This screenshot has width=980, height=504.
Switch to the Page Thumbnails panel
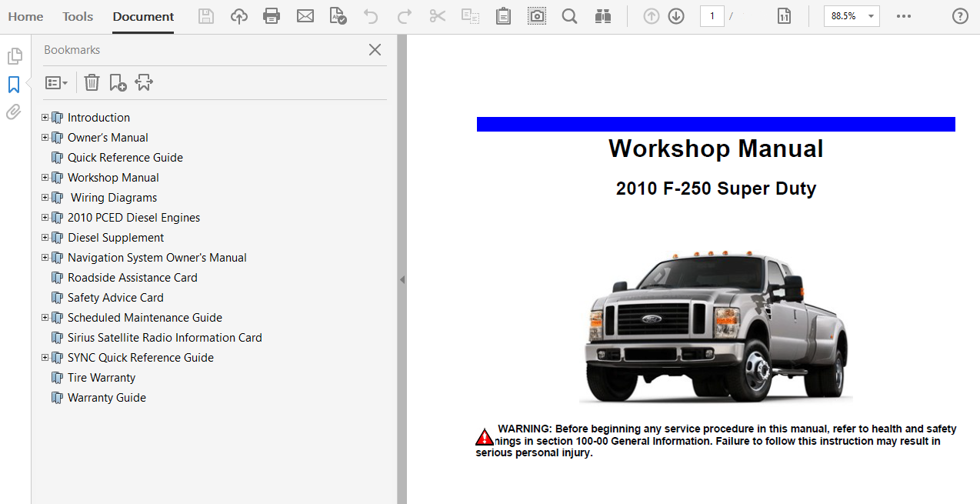(14, 55)
